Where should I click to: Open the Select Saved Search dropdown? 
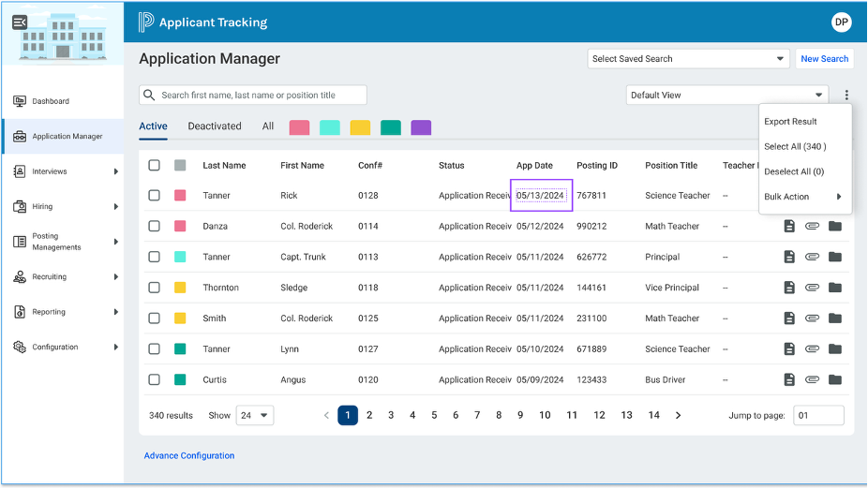click(688, 59)
